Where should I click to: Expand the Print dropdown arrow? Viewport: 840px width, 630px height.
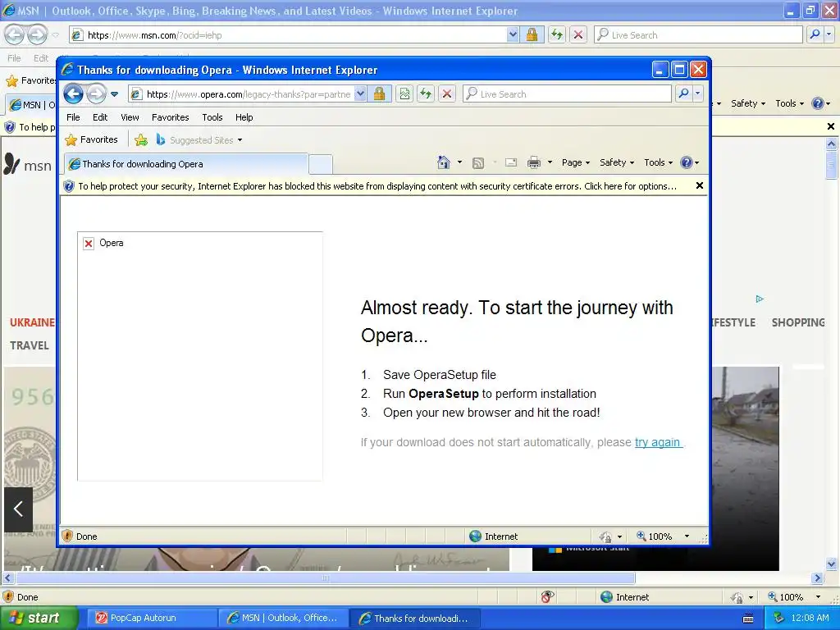[x=550, y=162]
